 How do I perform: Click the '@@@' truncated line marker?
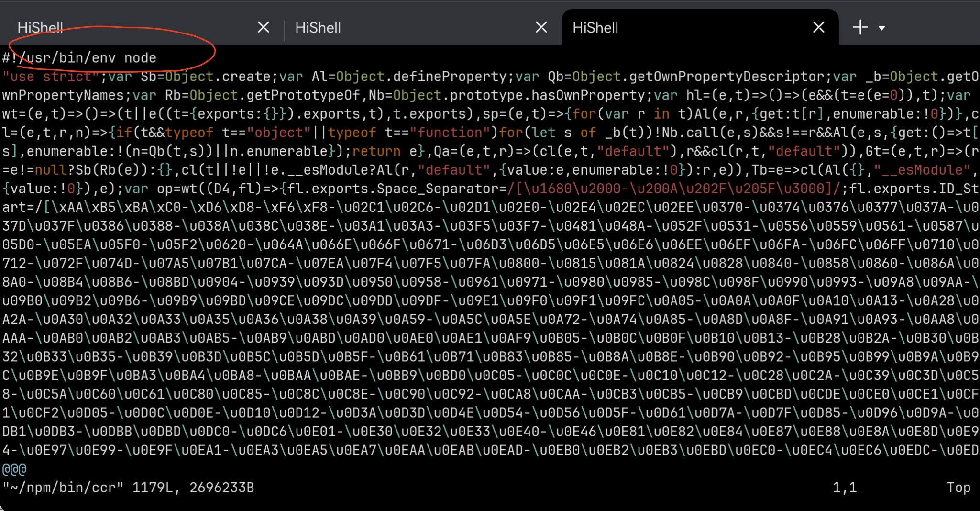coord(14,469)
